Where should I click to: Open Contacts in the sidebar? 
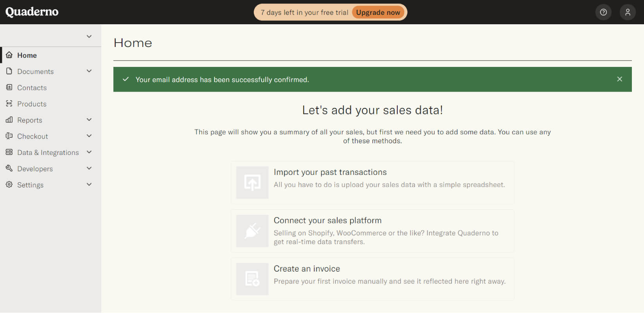tap(50, 88)
